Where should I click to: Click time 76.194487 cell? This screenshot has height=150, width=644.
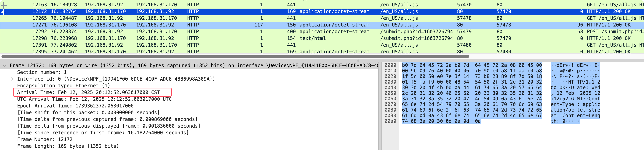coord(64,18)
